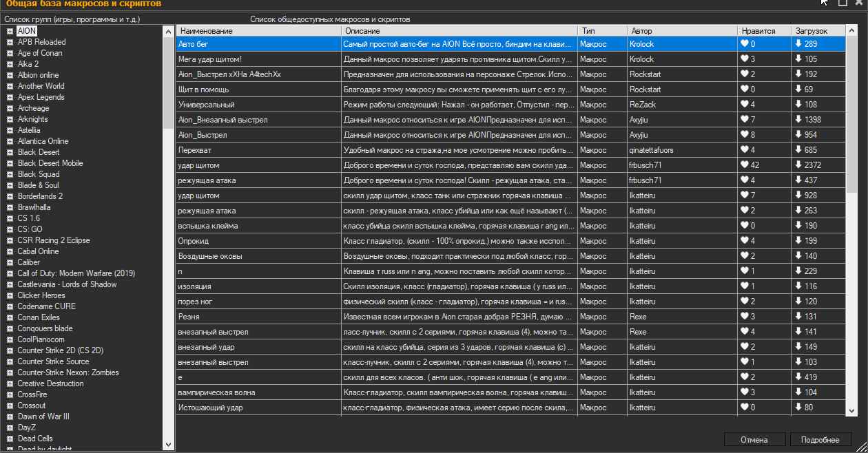Click the macro table vertical scrollbar
This screenshot has width=868, height=453.
pyautogui.click(x=851, y=220)
